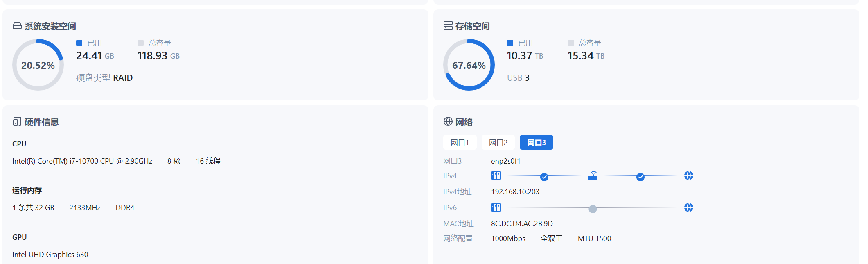The width and height of the screenshot is (868, 264).
Task: Click the internet globe icon in IPv4 row
Action: [688, 176]
